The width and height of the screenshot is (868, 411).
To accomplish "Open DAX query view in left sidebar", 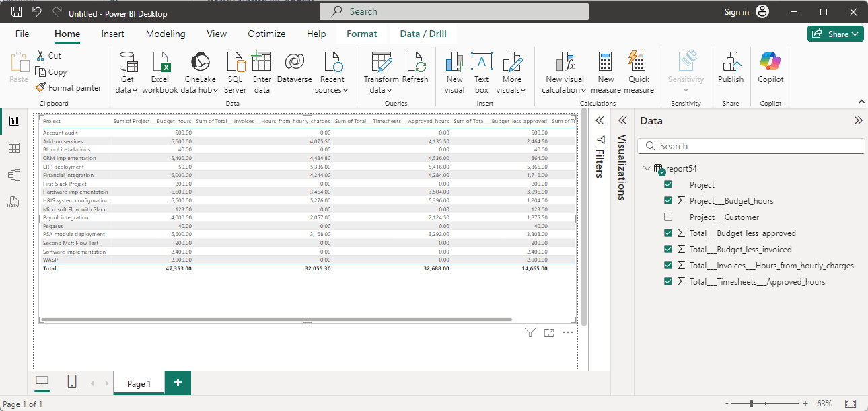I will tap(13, 202).
